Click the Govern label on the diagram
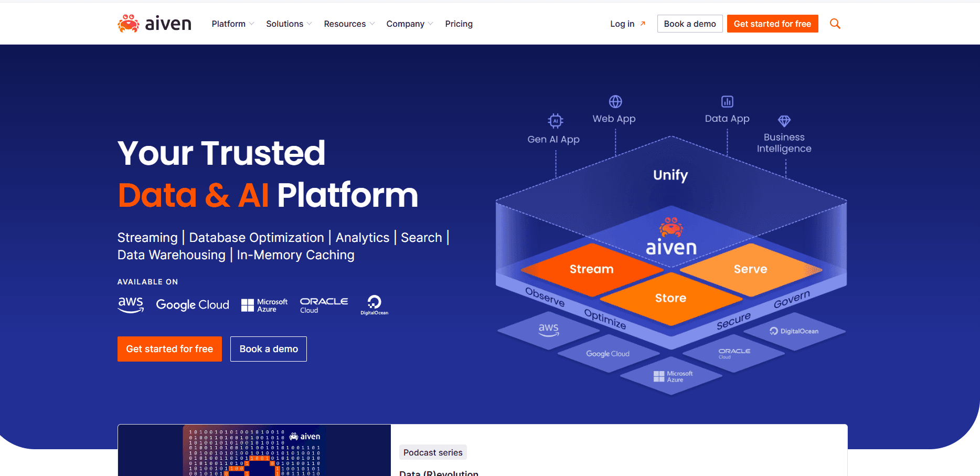 tap(792, 299)
